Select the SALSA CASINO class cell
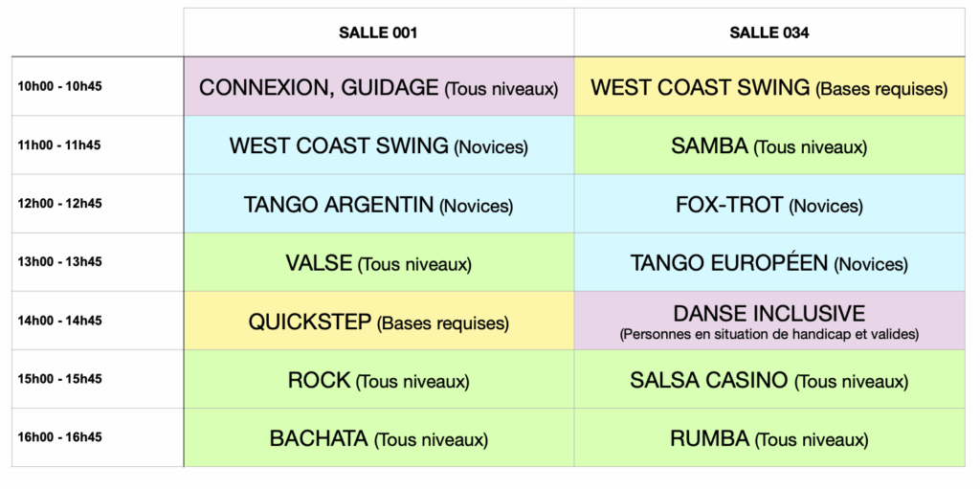Screen dimensions: 980x489 (x=768, y=380)
